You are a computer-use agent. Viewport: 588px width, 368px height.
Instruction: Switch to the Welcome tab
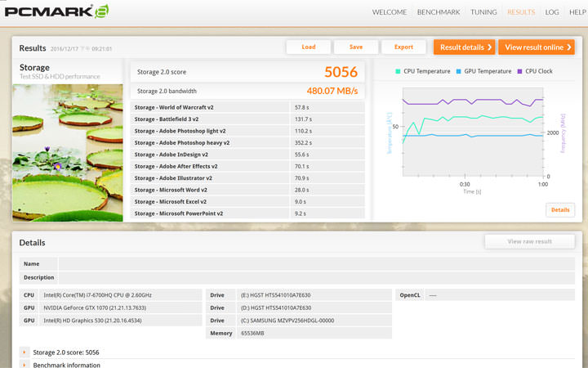[x=390, y=12]
